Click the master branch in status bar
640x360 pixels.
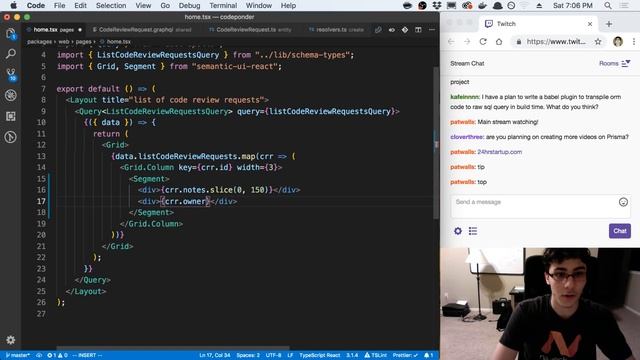click(18, 356)
